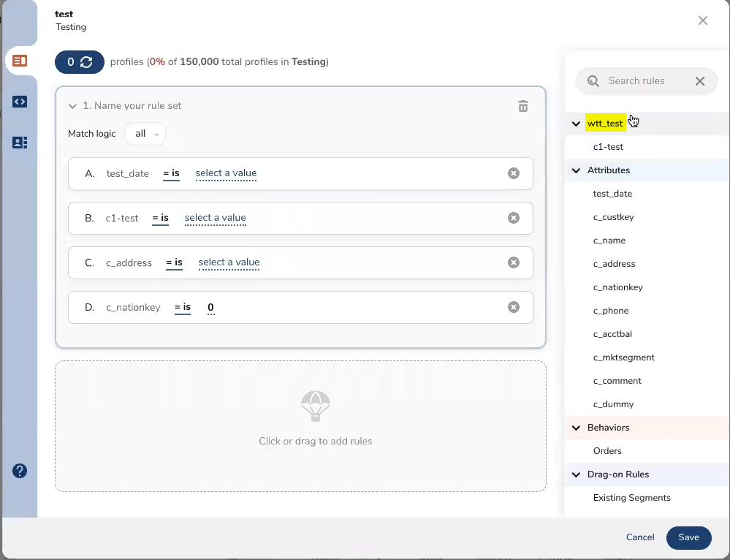The image size is (730, 560).
Task: Collapse the wtt_test group
Action: tap(576, 124)
